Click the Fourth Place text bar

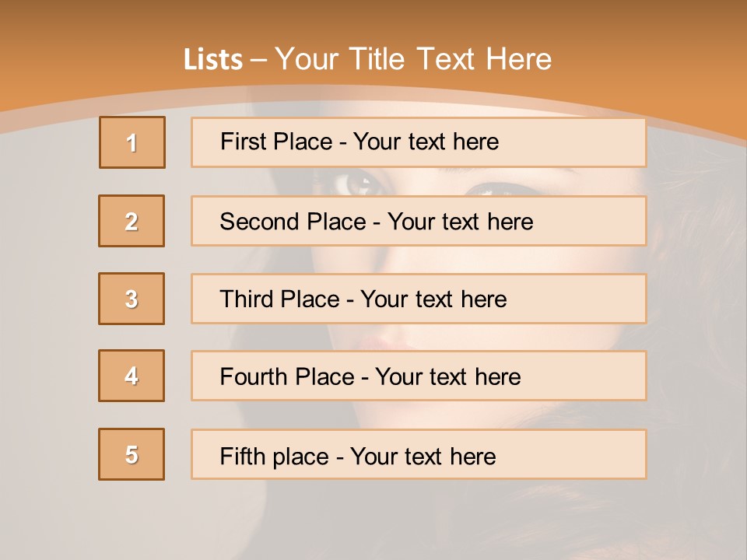(x=419, y=376)
